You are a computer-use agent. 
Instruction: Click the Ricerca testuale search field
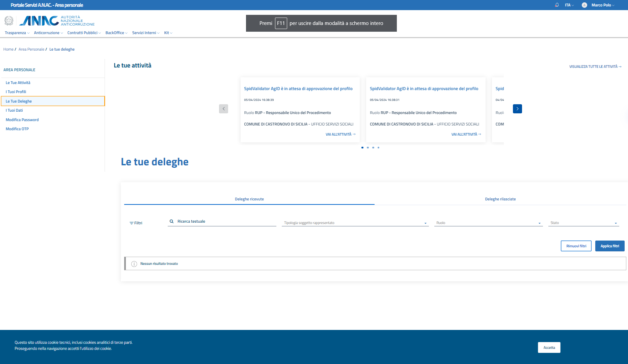(226, 221)
